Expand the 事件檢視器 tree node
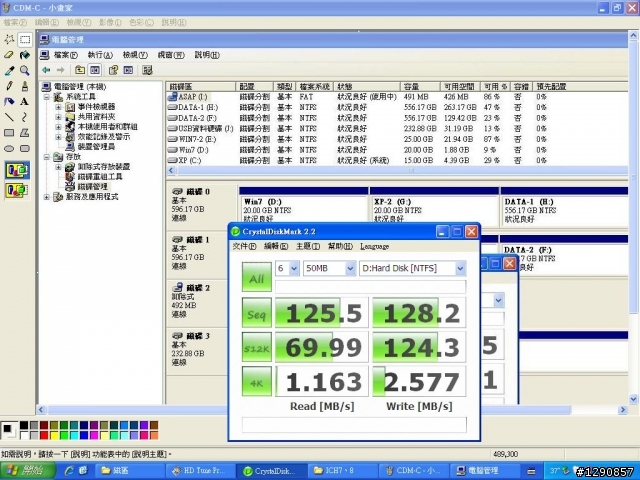The height and width of the screenshot is (480, 640). [x=58, y=107]
